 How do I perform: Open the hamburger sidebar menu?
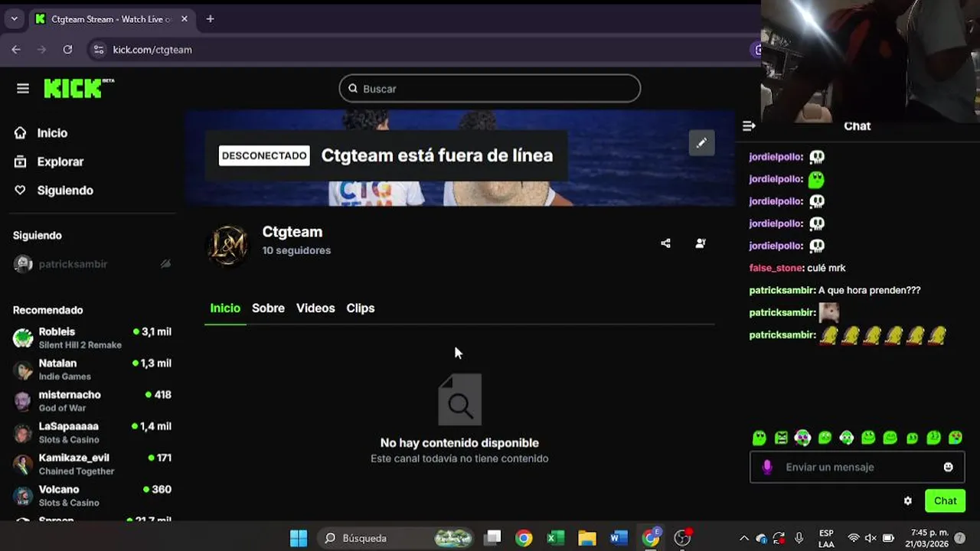[x=23, y=89]
